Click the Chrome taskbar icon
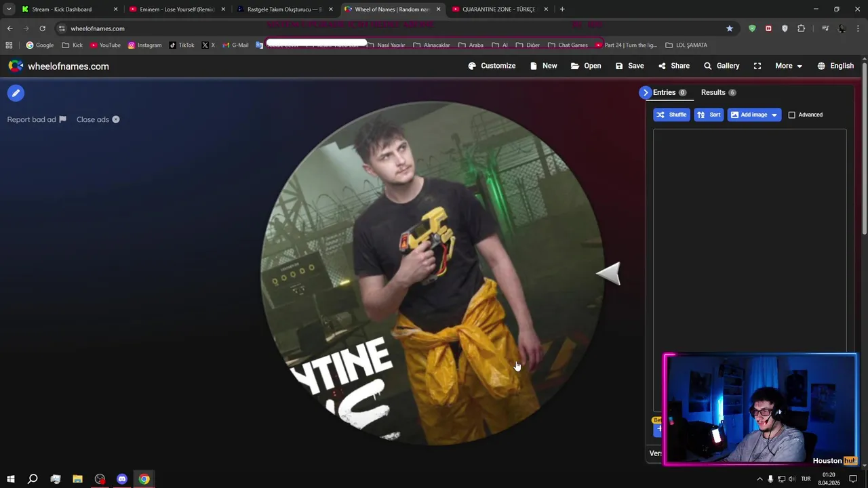The image size is (868, 488). coord(144,479)
